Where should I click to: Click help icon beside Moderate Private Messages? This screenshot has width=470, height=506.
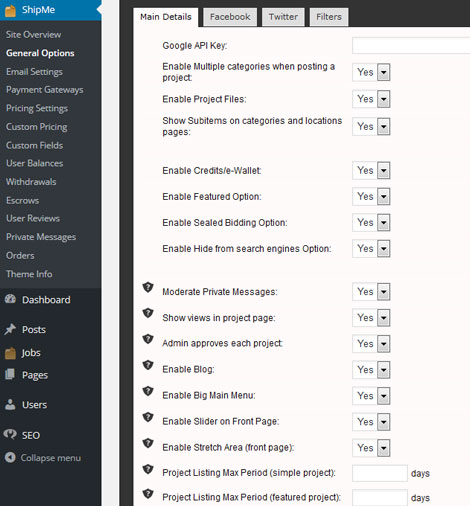coord(148,287)
